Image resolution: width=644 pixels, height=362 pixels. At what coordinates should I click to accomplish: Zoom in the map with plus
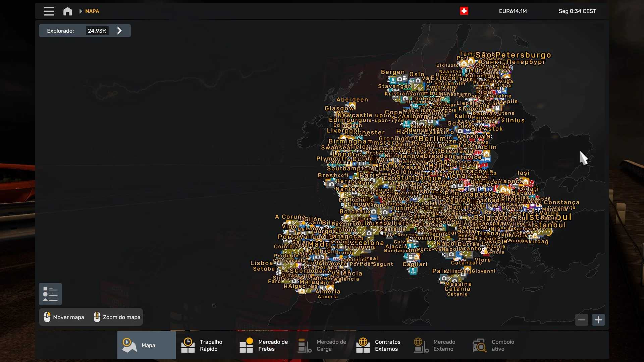click(598, 320)
